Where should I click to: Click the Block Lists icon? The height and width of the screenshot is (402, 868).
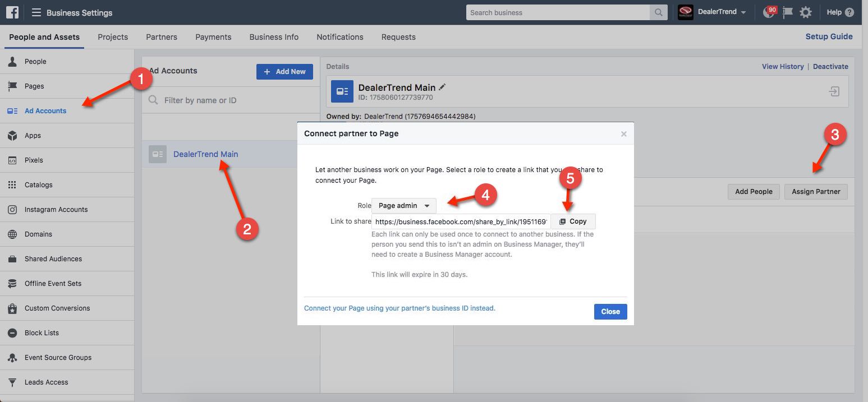point(12,333)
